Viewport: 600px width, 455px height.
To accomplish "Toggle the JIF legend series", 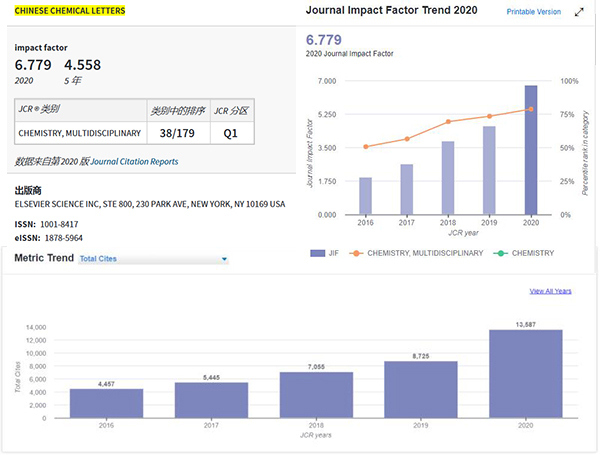I will click(x=324, y=253).
